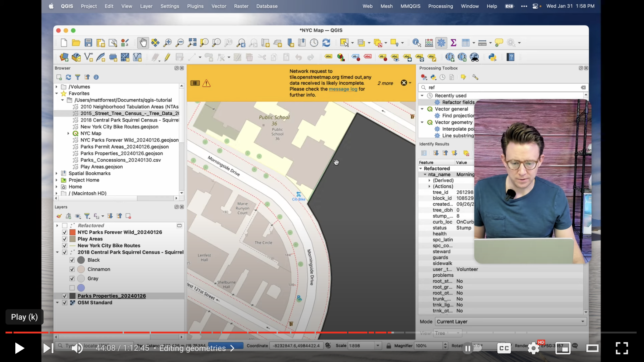Open the Mode Current Layer dropdown
Screen dimensions: 644x362
tap(511, 322)
